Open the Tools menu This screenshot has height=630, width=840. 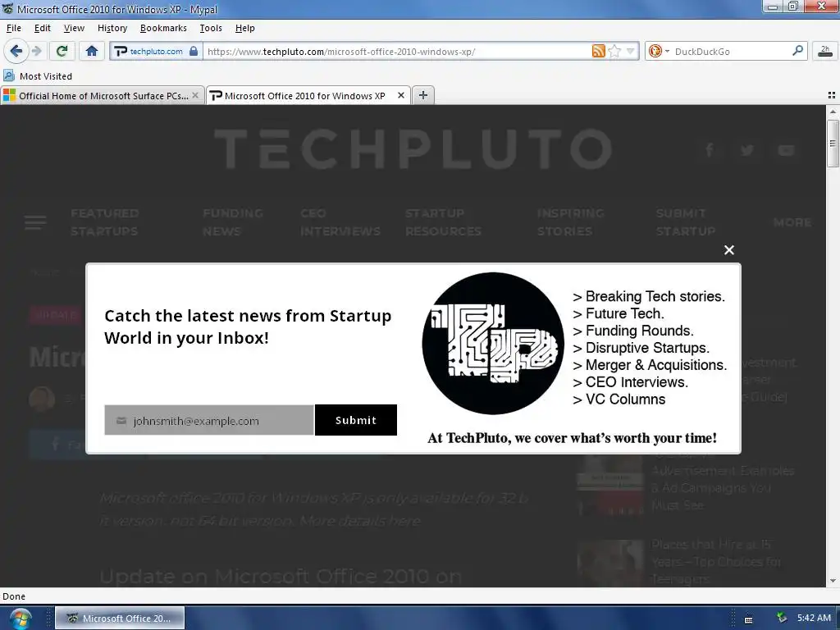pos(211,28)
